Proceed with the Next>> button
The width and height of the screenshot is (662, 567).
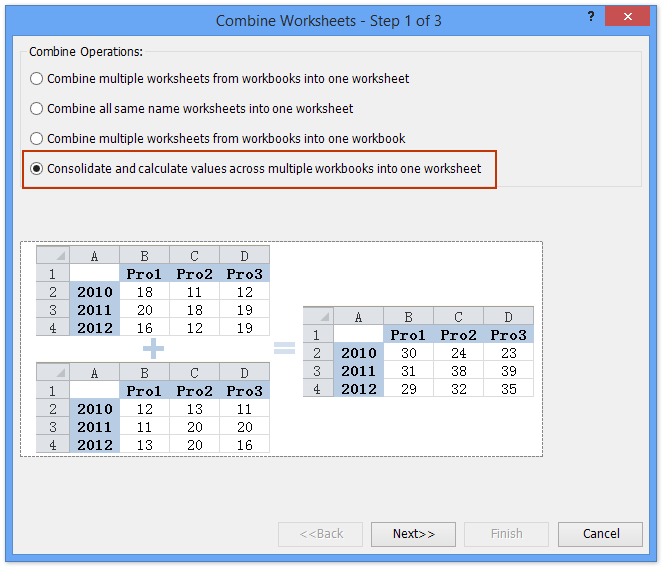(413, 534)
